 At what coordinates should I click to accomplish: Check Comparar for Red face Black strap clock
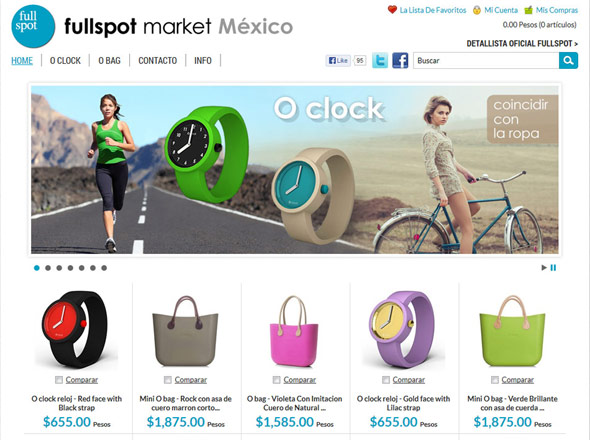click(x=59, y=380)
